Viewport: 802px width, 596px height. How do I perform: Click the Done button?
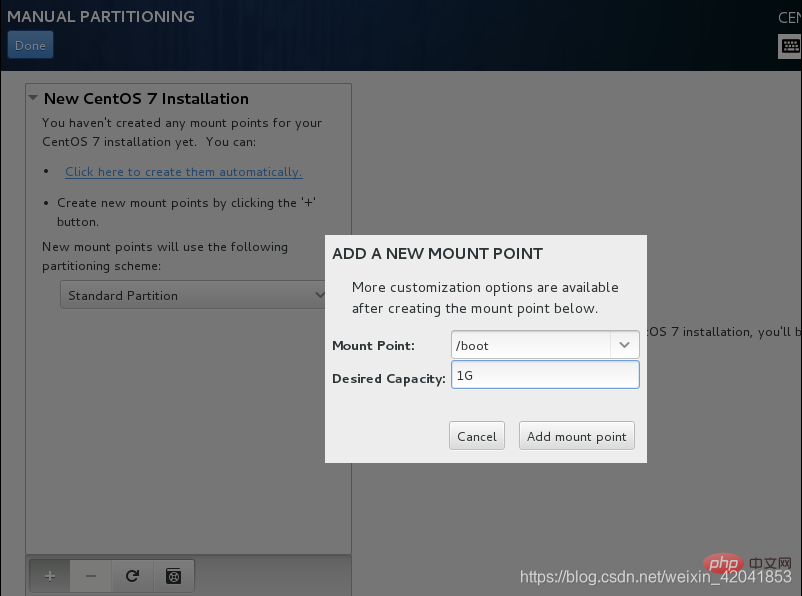[x=30, y=45]
